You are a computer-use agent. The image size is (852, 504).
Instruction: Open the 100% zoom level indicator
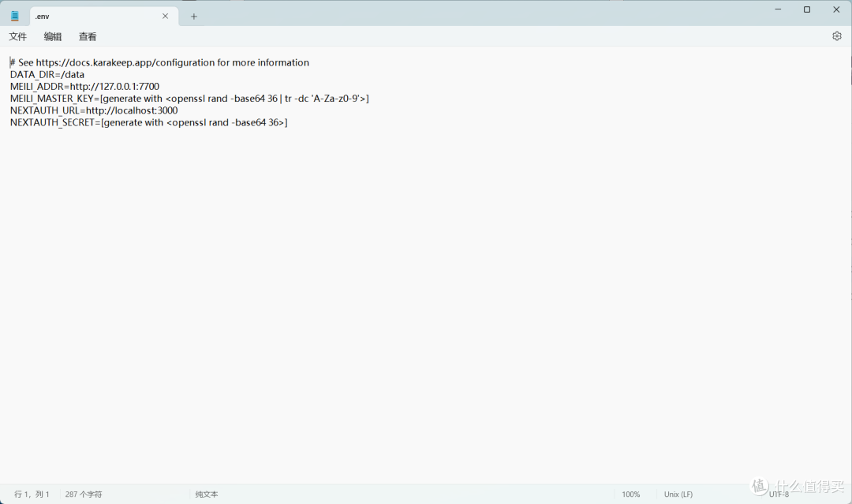(x=631, y=495)
